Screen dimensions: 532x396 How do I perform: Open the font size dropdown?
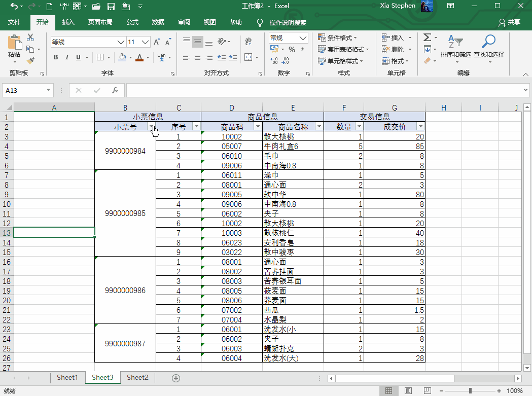pos(146,42)
